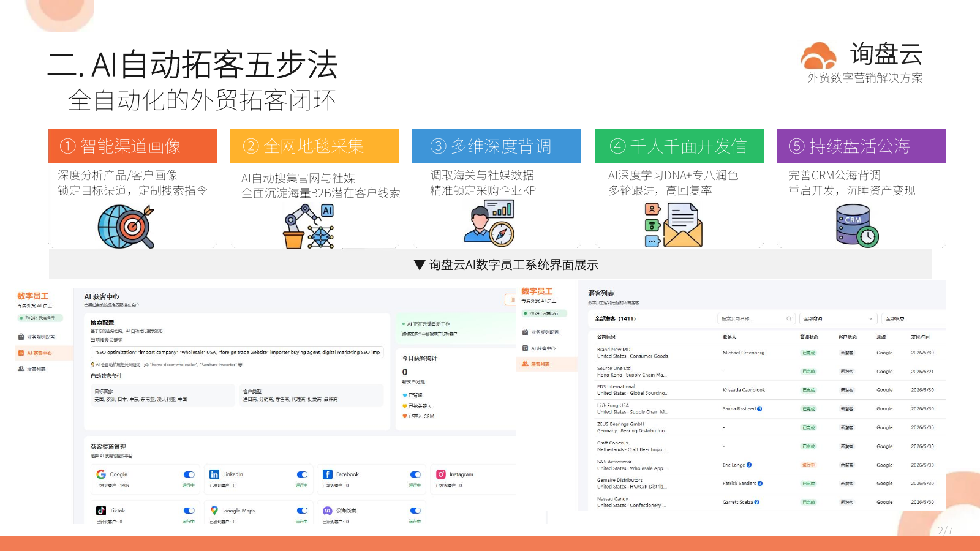Screen dimensions: 980x551
Task: Click the Craft Conexus company name
Action: coord(612,443)
